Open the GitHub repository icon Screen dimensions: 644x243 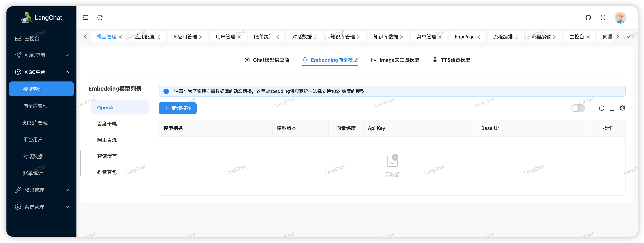[x=588, y=18]
